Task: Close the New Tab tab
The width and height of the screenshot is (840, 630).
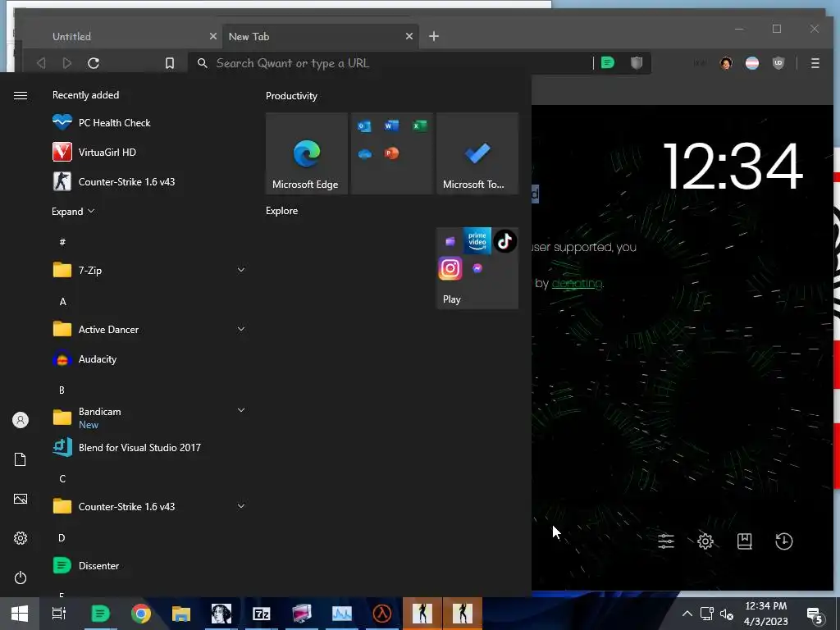Action: point(409,36)
